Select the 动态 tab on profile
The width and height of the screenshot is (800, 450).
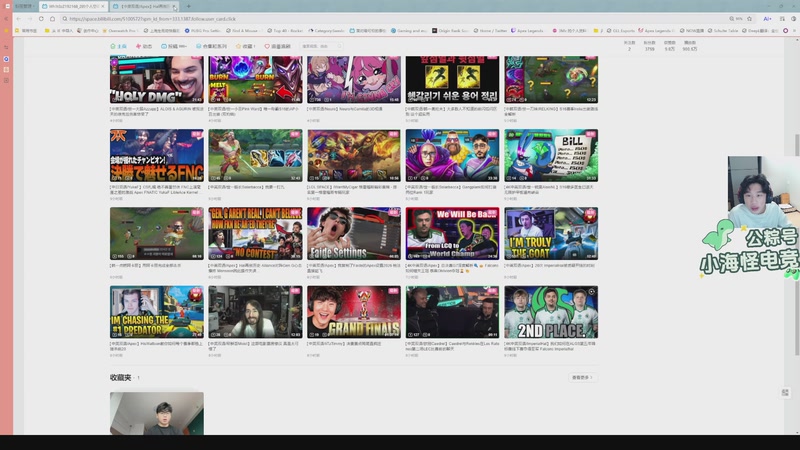144,46
